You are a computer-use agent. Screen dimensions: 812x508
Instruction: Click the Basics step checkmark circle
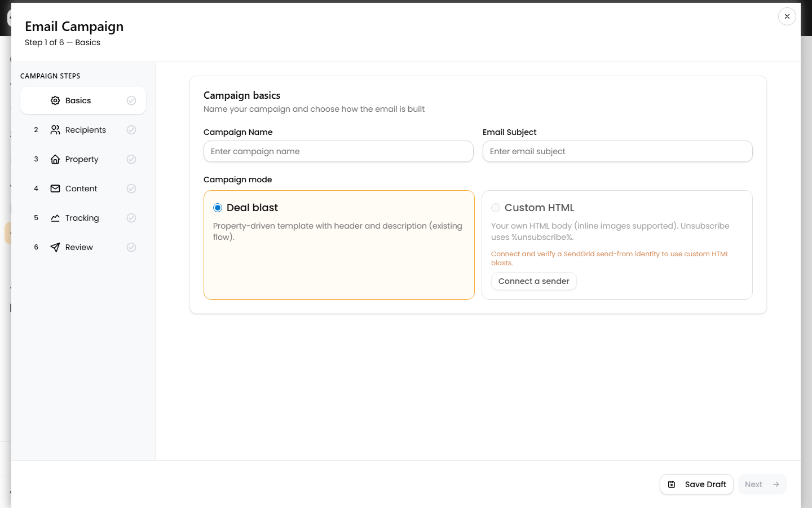coord(131,100)
